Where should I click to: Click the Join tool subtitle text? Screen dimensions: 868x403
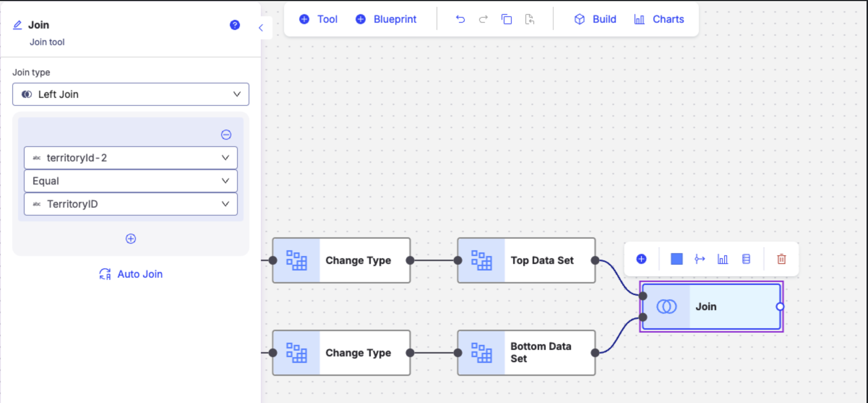47,42
